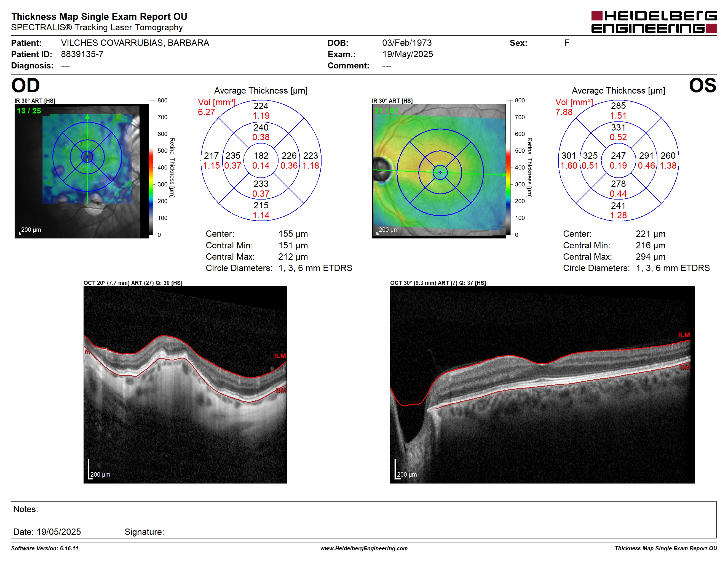Image resolution: width=728 pixels, height=563 pixels.
Task: Click Sex value F
Action: click(x=567, y=43)
